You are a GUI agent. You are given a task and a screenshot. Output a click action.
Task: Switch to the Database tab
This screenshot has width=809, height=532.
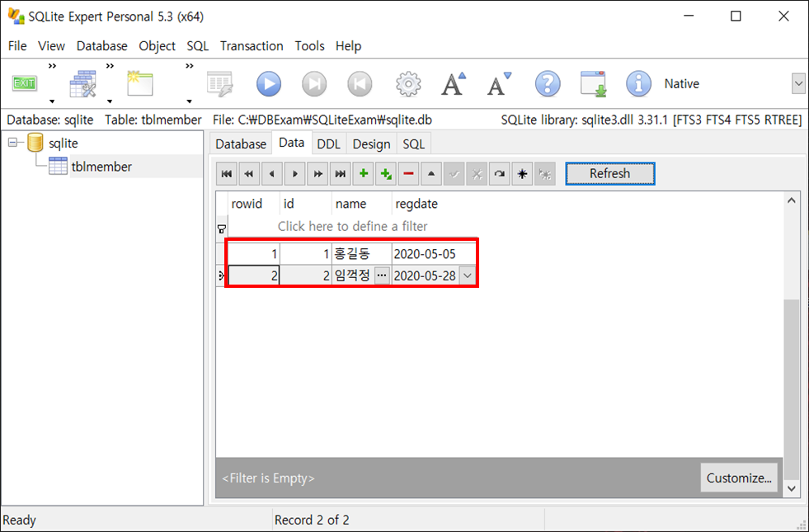(241, 144)
